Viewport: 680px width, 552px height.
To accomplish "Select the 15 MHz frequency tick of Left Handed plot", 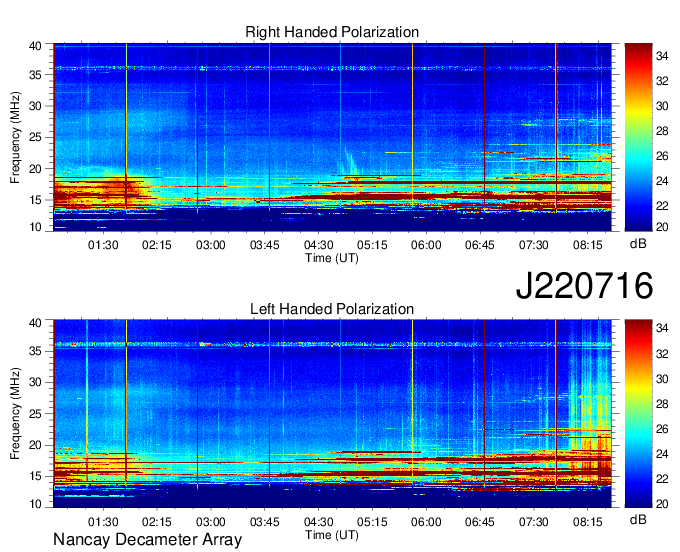I will (35, 476).
